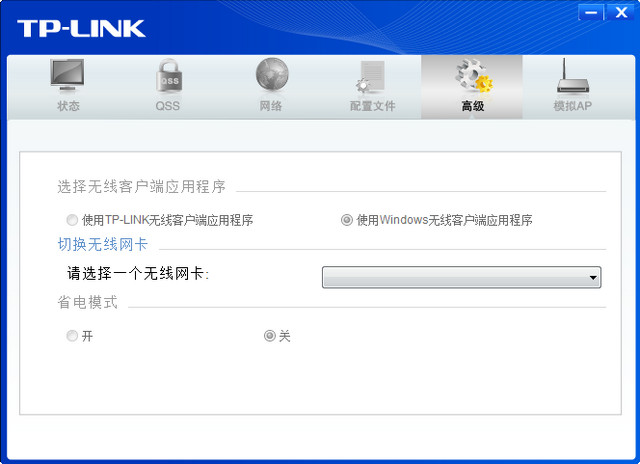
Task: Click the 切换无线网卡 section heading
Action: (102, 244)
